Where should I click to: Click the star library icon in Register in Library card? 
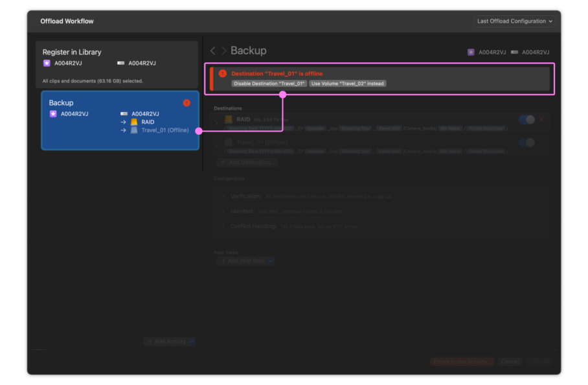[47, 63]
